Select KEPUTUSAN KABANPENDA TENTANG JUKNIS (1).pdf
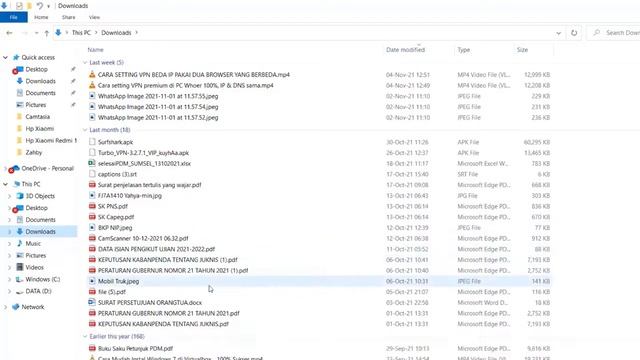The width and height of the screenshot is (640, 360). click(x=167, y=260)
